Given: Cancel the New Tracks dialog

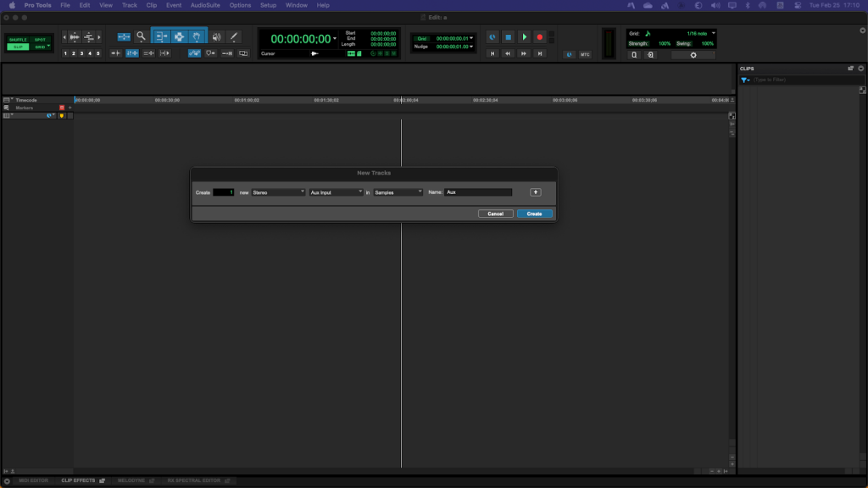Looking at the screenshot, I should tap(495, 213).
